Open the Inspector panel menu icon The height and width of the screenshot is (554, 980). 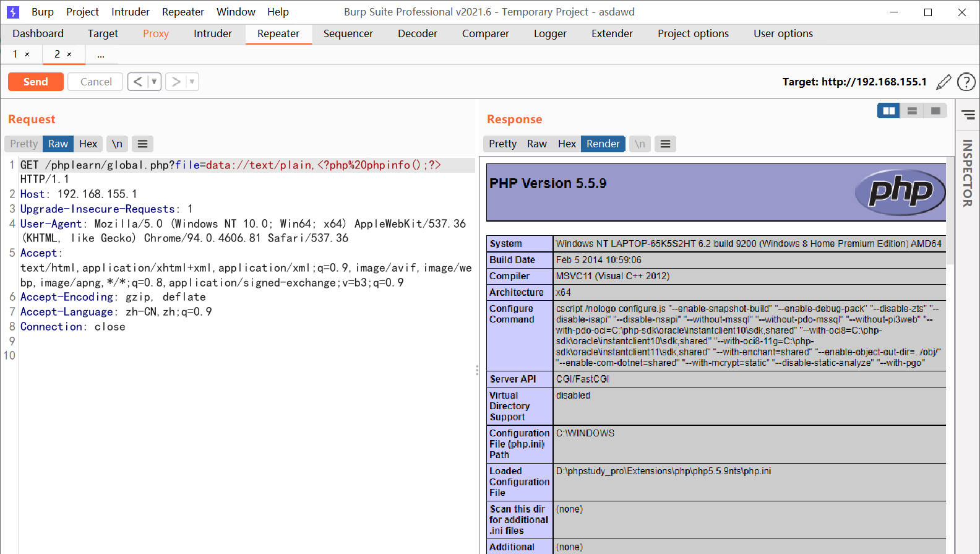click(x=968, y=115)
